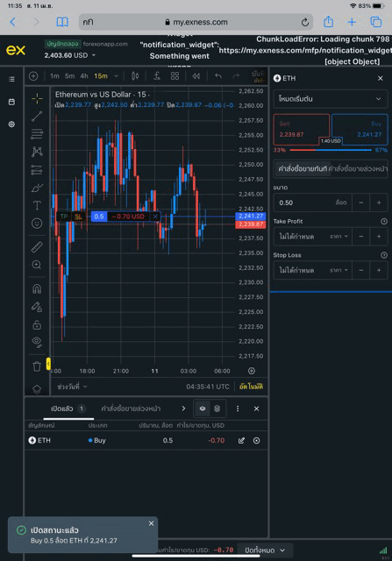Switch to the pending orders tab
The height and width of the screenshot is (561, 392).
131,408
